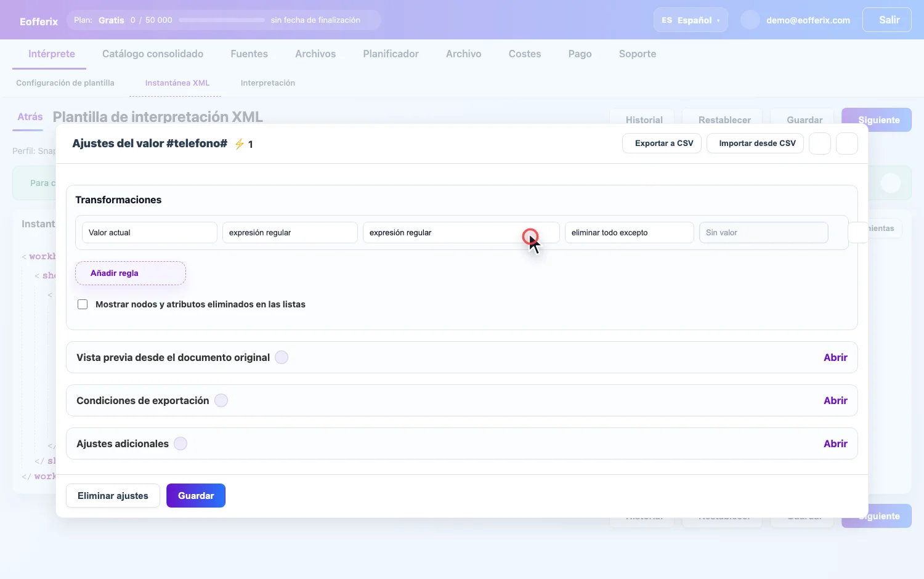This screenshot has height=579, width=924.
Task: Select Configuración de plantilla sub-tab
Action: 65,83
